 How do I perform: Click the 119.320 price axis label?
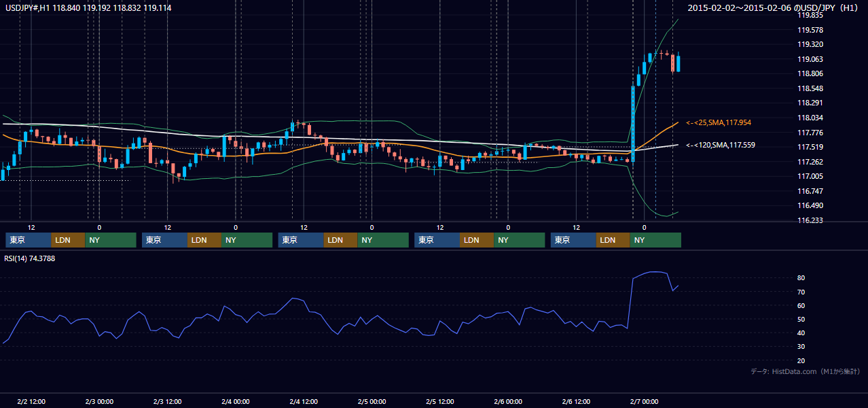point(810,44)
